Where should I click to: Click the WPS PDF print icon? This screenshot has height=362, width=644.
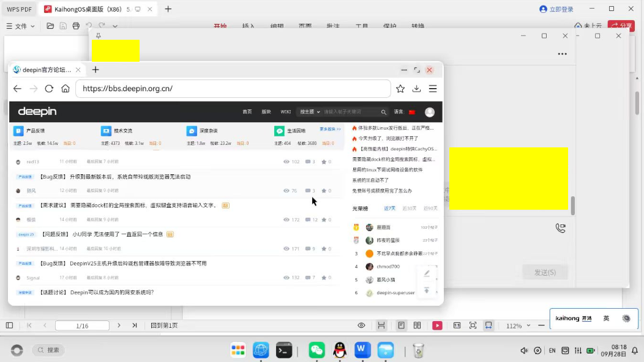coord(76,26)
